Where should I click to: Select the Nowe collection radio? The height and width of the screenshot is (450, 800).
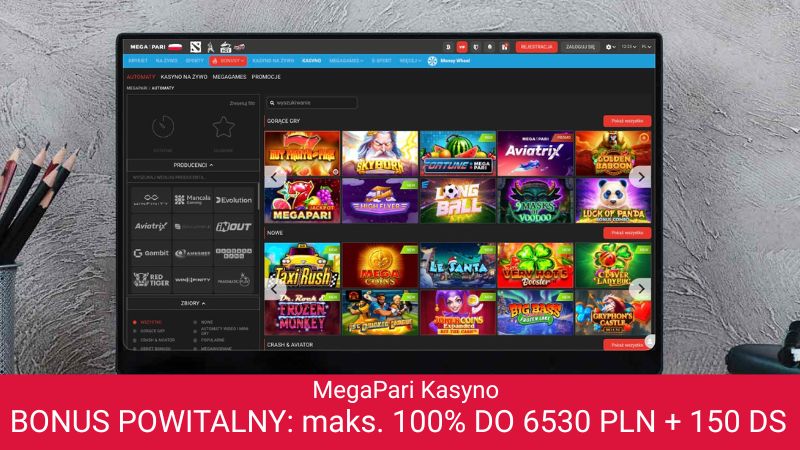(x=195, y=322)
